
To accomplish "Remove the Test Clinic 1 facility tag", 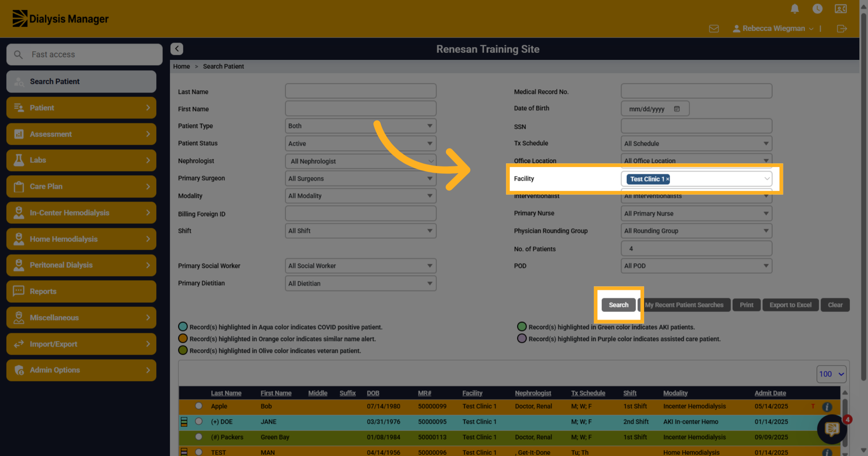I will (x=668, y=179).
